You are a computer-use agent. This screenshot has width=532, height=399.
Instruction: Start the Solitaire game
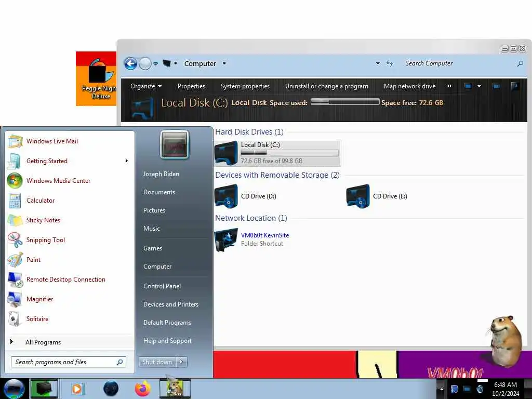70,318
